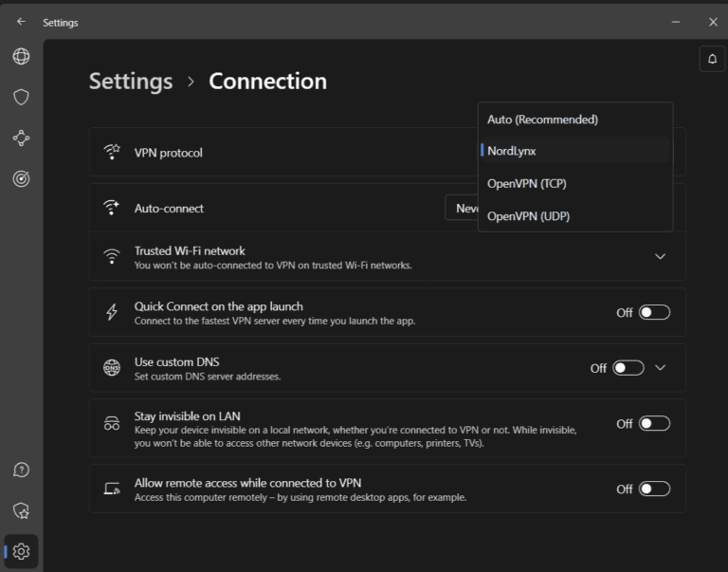The image size is (728, 572).
Task: Turn on Stay invisible on LAN
Action: pyautogui.click(x=654, y=424)
